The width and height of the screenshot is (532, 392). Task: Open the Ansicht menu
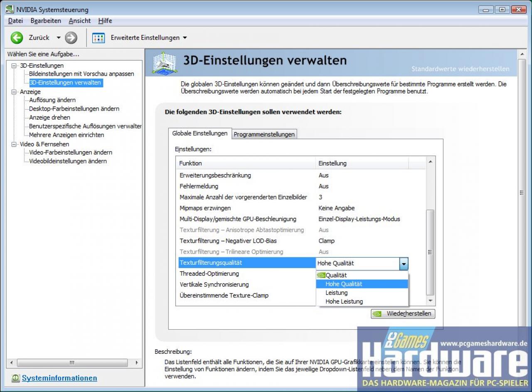tap(80, 21)
